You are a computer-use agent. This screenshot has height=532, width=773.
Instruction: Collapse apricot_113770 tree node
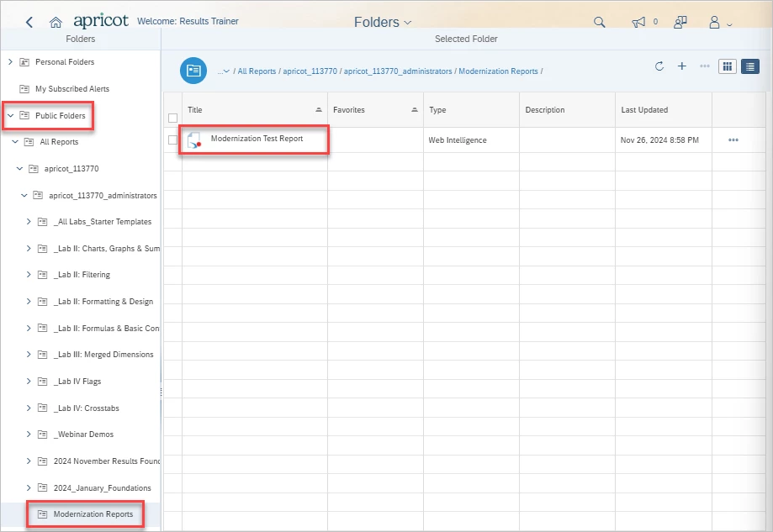click(19, 168)
